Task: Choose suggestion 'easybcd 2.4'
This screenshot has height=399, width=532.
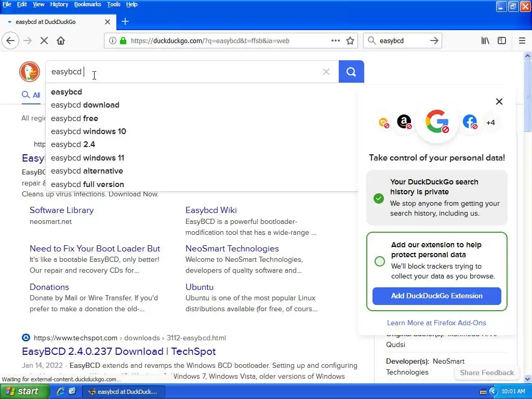Action: (x=202, y=144)
